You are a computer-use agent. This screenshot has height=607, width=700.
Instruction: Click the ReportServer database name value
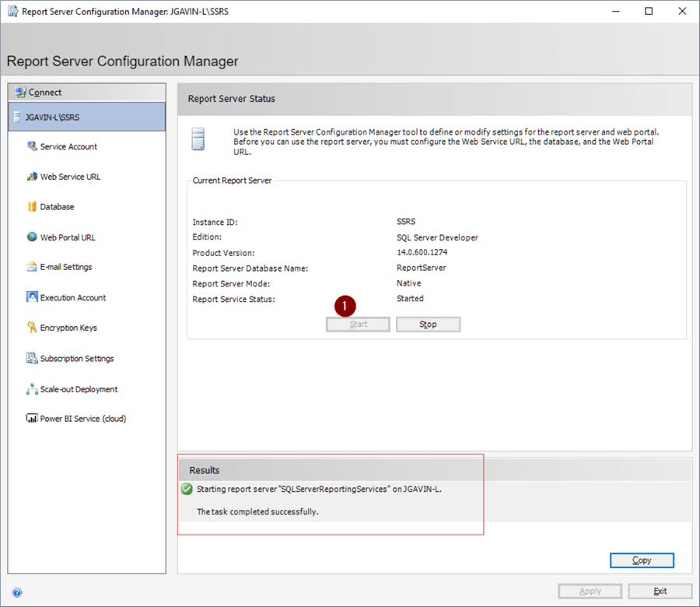pos(421,268)
